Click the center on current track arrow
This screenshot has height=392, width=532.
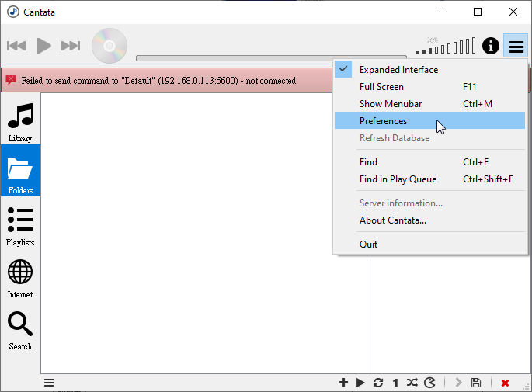[458, 383]
